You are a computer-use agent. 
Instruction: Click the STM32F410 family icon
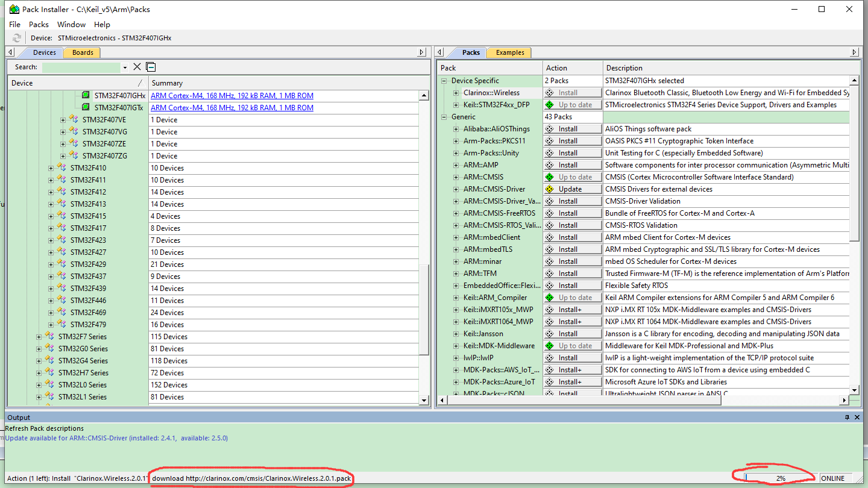(x=61, y=167)
